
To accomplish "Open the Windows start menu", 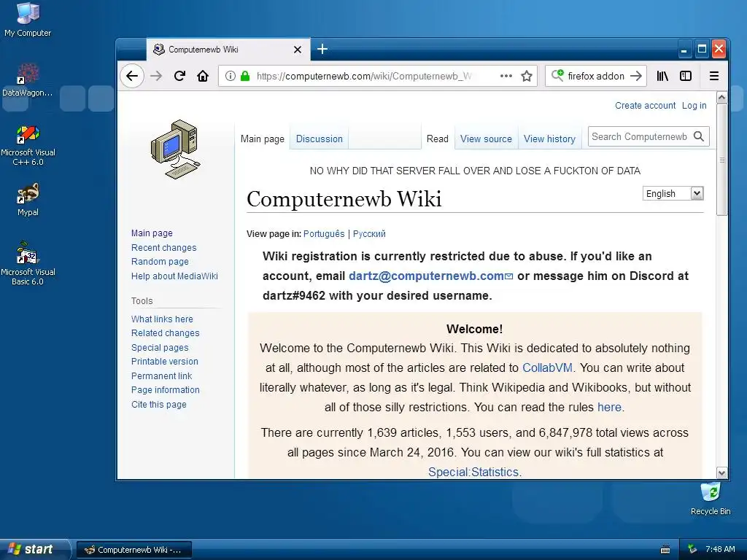I will click(x=34, y=549).
